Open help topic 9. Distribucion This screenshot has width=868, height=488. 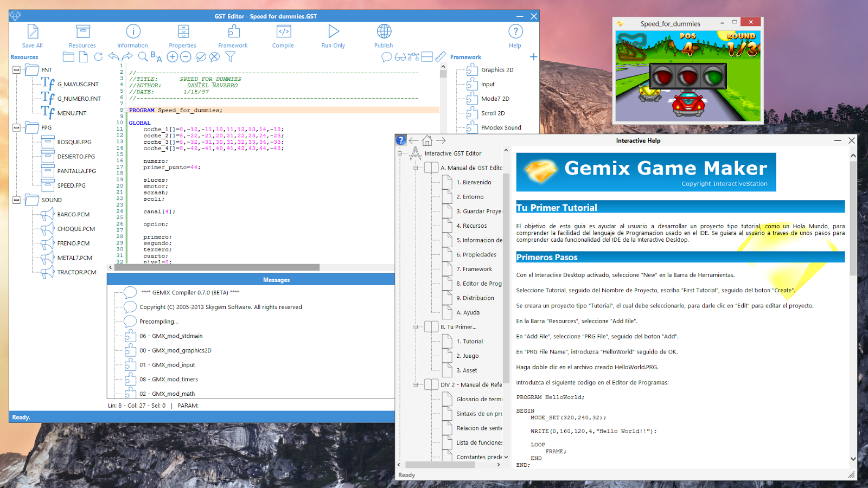[476, 298]
